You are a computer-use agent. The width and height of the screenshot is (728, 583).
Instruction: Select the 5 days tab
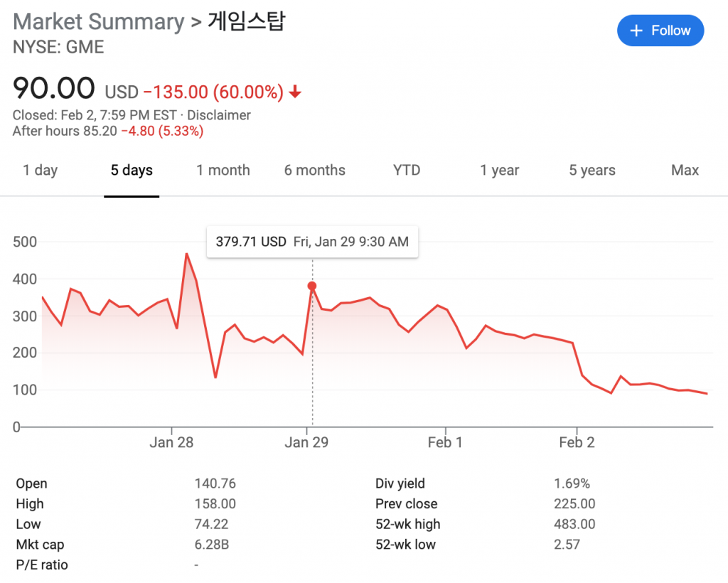[x=132, y=171]
